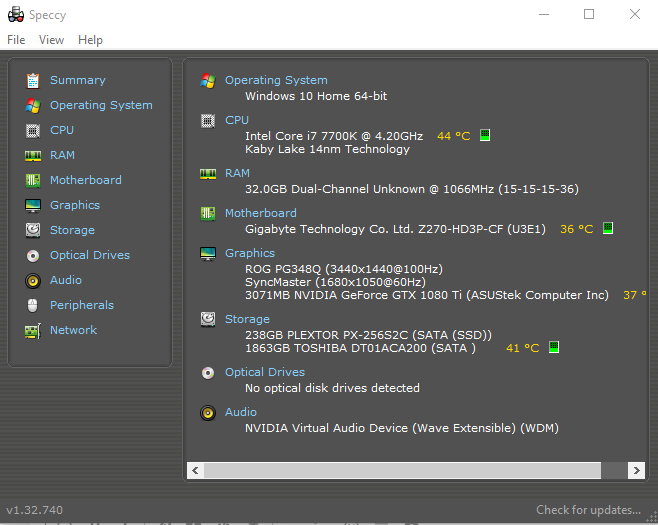
Task: Click the Operating System heading link
Action: tap(276, 80)
